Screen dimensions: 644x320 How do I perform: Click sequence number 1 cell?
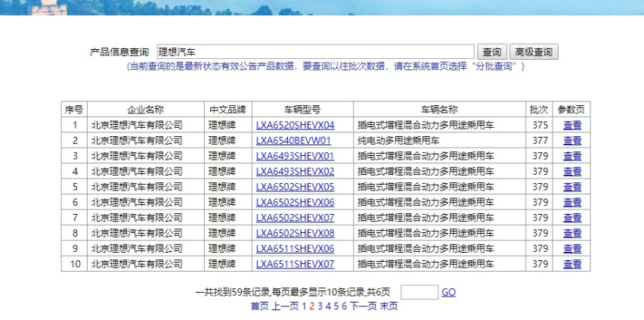(75, 125)
